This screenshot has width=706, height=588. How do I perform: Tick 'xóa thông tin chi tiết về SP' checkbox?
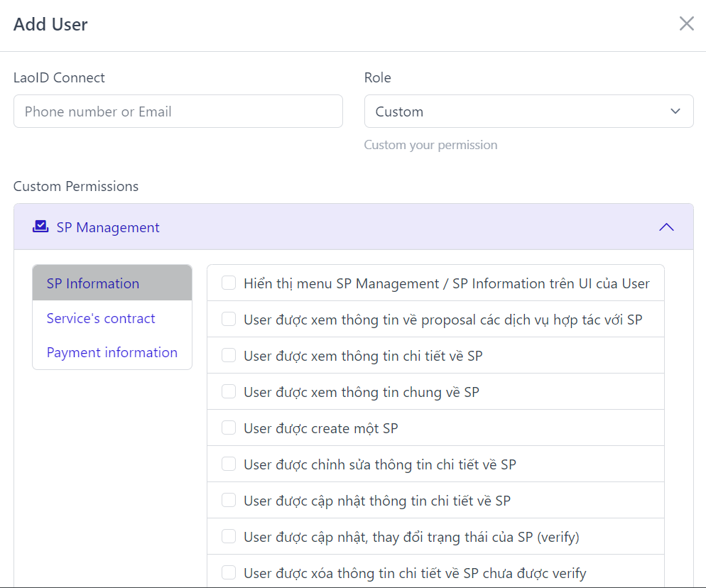pyautogui.click(x=229, y=572)
